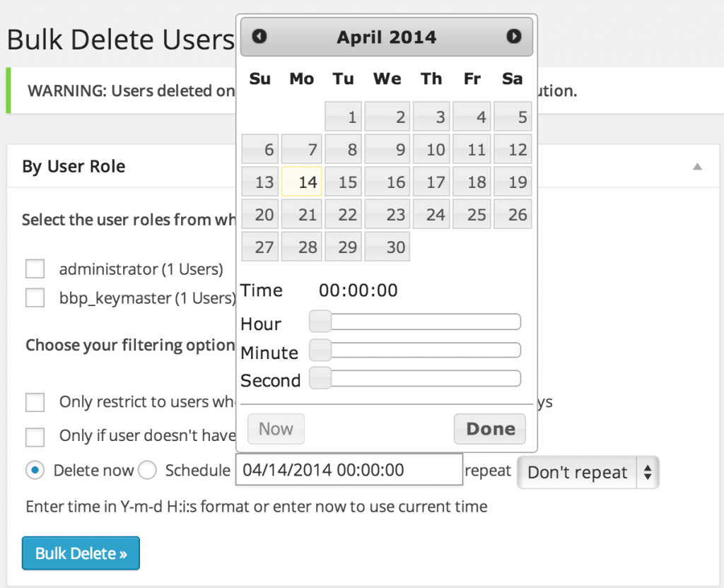Select the Schedule radio button
724x588 pixels.
pyautogui.click(x=148, y=470)
